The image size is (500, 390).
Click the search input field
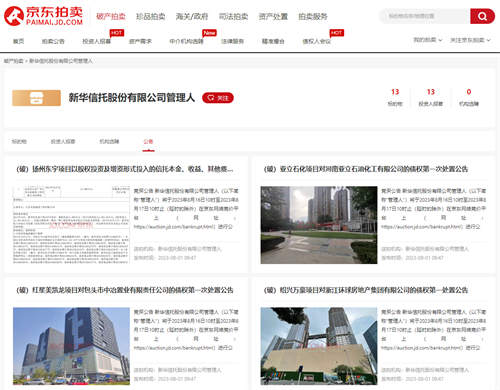click(x=425, y=16)
